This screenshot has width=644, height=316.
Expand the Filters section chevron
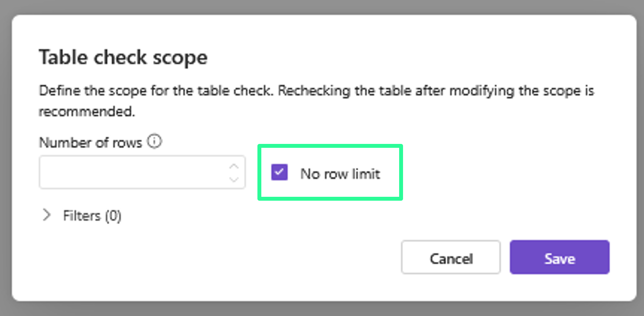tap(47, 215)
